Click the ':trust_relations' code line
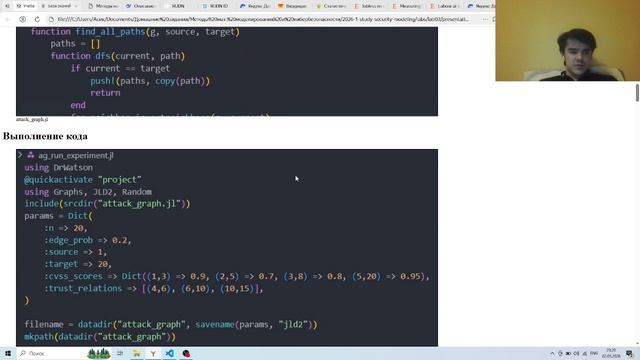The width and height of the screenshot is (640, 360). pos(153,289)
